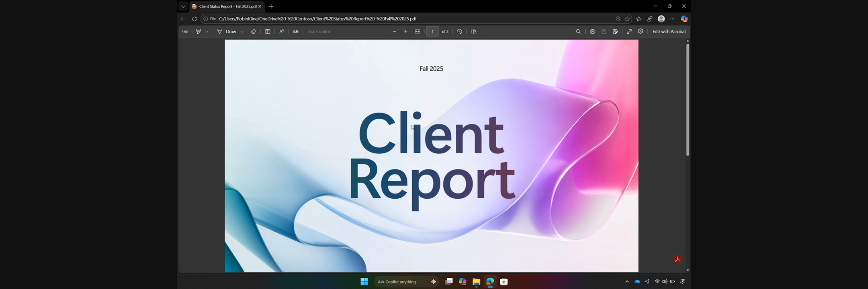Switch to Microsoft Edge on the taskbar
Viewport: 868px width, 289px height.
coord(490,282)
